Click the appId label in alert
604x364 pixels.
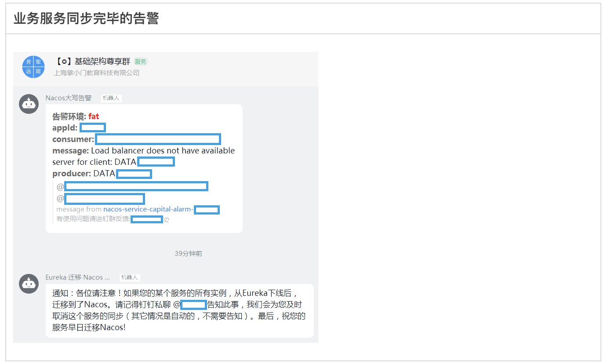coord(65,128)
